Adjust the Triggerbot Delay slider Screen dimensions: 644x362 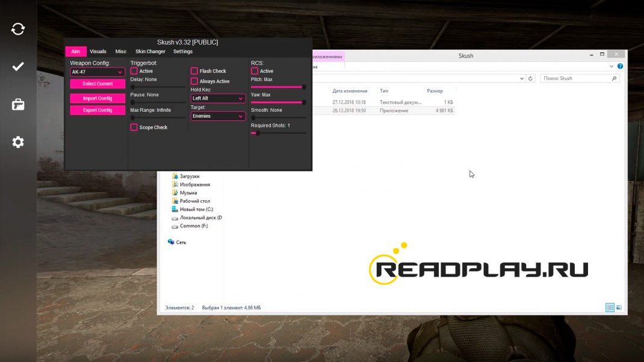158,87
